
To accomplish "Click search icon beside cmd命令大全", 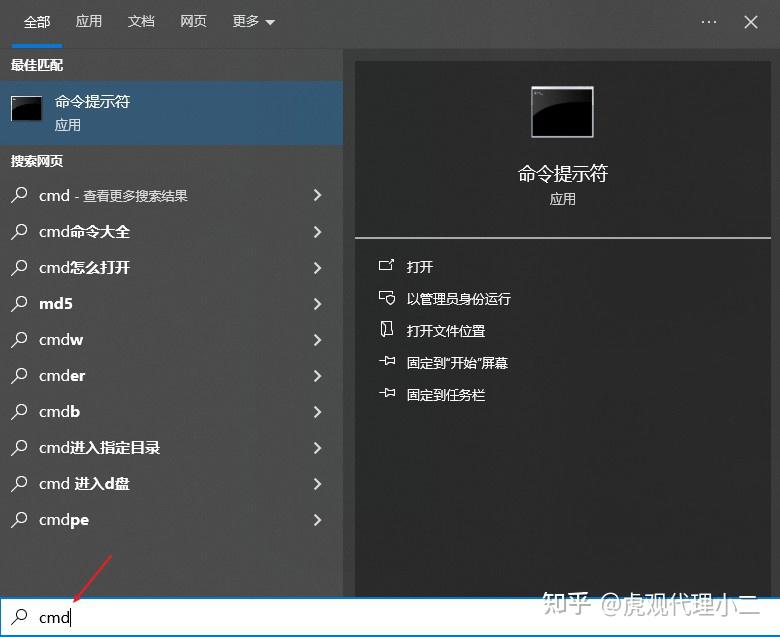I will click(x=19, y=231).
